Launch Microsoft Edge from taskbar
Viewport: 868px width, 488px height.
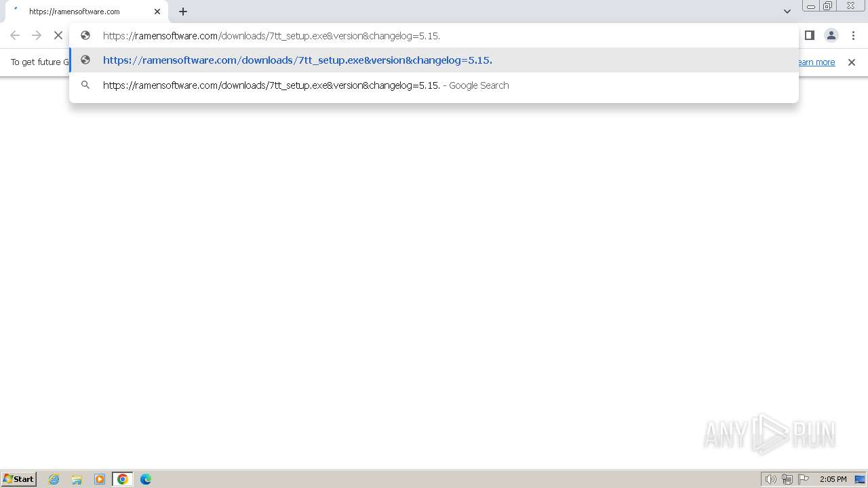tap(146, 479)
